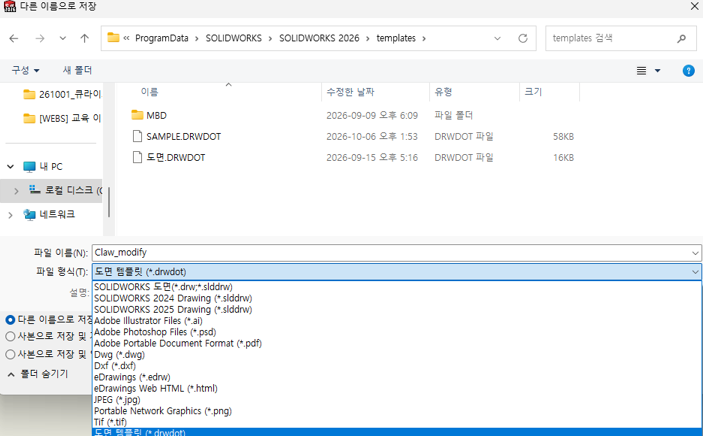Open the 구성 menu
Screen dimensions: 703x436
pyautogui.click(x=26, y=70)
